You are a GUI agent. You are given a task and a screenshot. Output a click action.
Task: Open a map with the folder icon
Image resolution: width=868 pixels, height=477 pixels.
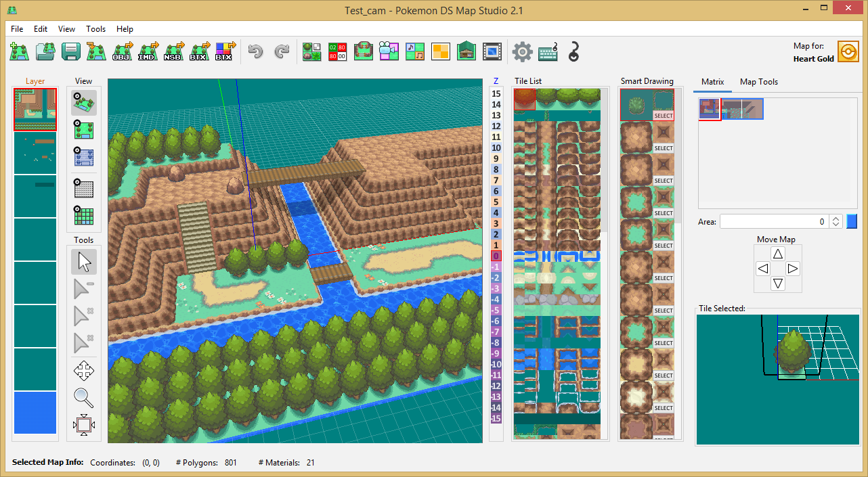45,51
